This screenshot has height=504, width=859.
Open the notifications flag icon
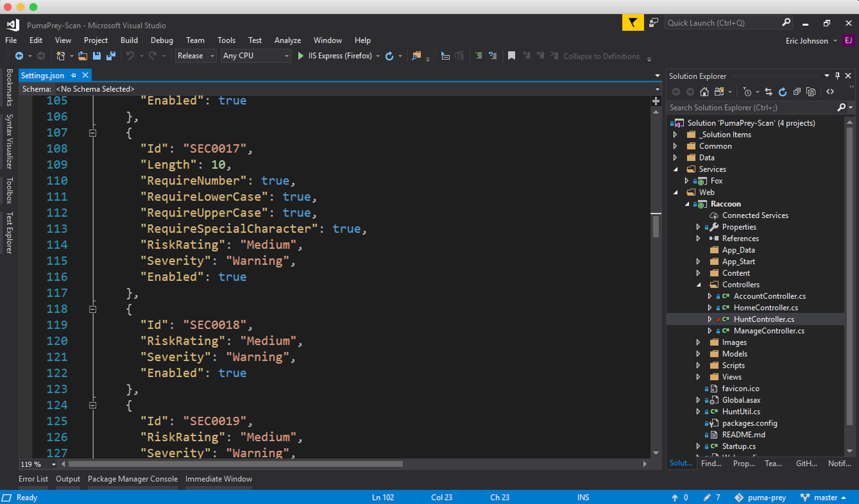pos(633,23)
